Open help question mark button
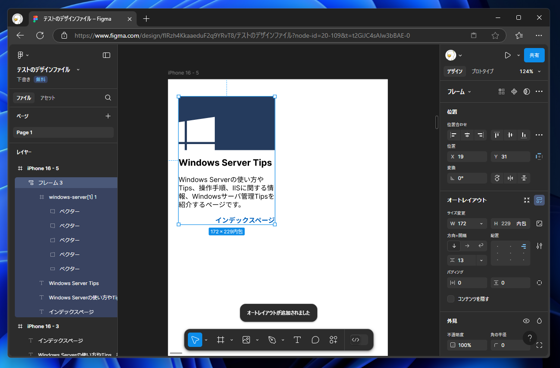 pos(530,338)
